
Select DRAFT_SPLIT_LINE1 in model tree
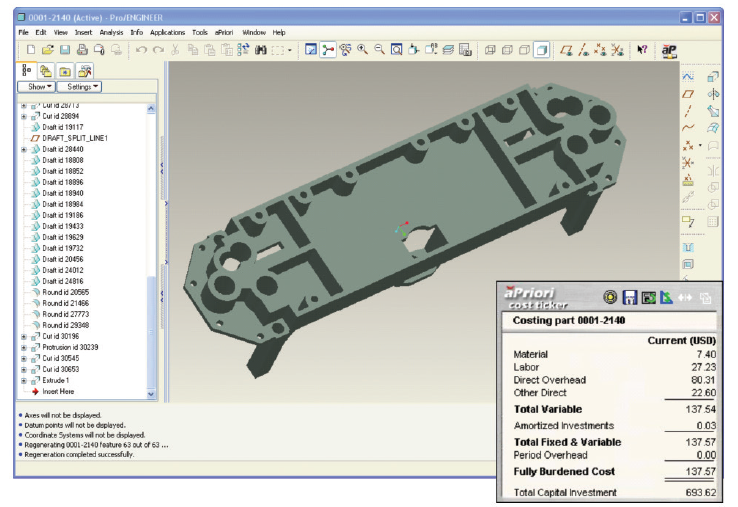75,138
